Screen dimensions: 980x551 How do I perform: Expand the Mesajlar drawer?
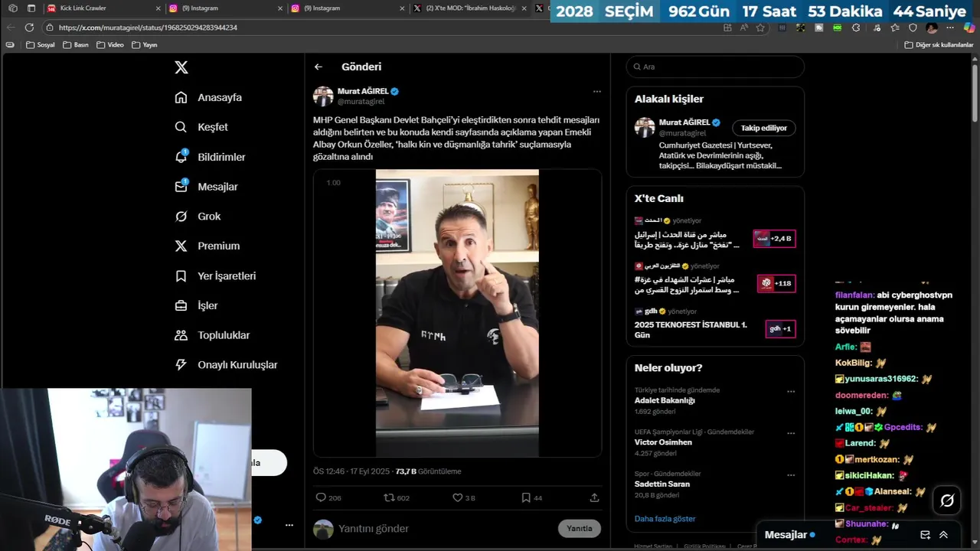(944, 535)
